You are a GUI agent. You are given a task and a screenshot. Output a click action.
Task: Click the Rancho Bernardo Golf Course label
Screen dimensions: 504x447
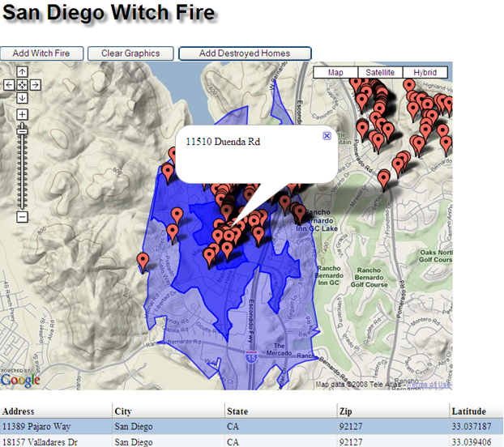[x=369, y=278]
